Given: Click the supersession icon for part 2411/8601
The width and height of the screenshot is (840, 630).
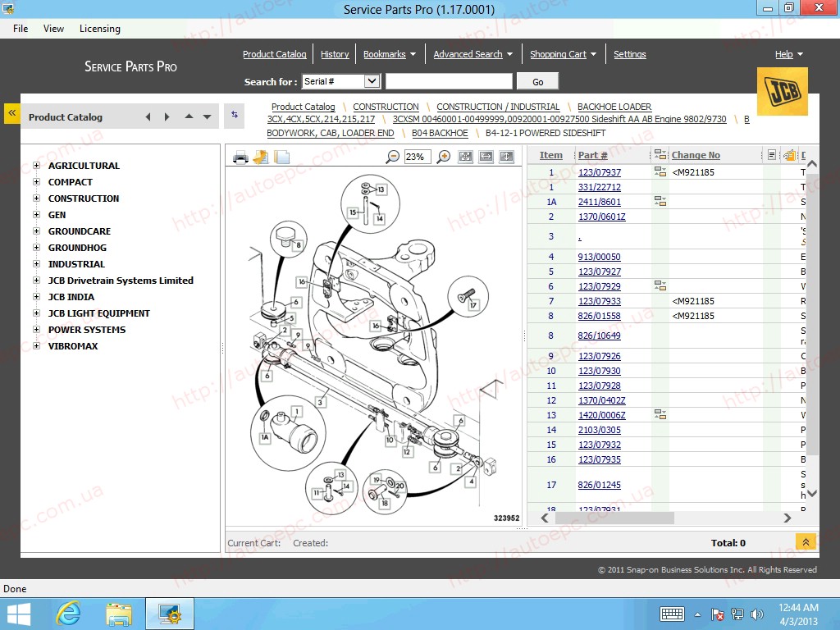Looking at the screenshot, I should pos(660,202).
